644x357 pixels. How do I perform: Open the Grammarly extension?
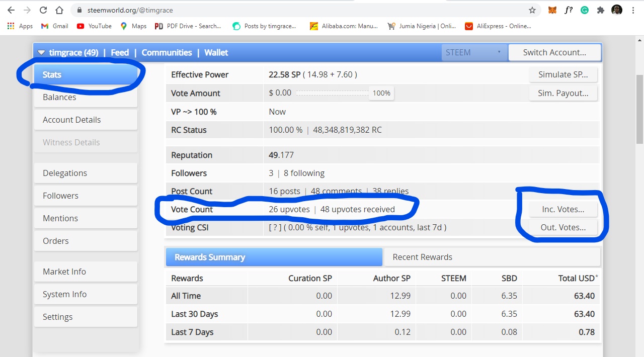pos(585,10)
